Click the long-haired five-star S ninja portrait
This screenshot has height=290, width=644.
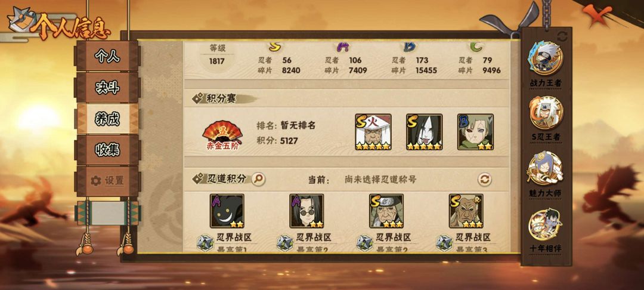click(425, 132)
